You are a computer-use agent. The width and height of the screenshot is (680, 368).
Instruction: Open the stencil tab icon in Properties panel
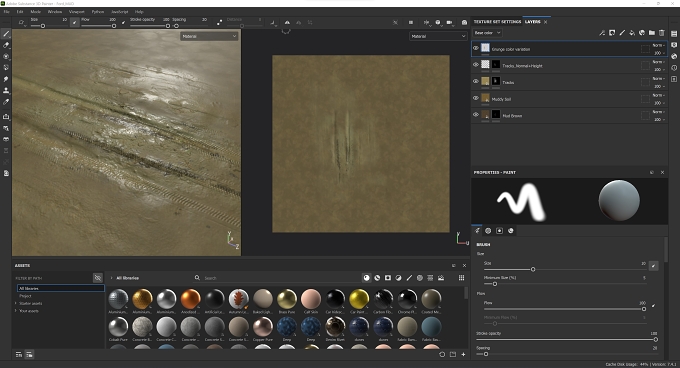pyautogui.click(x=499, y=231)
